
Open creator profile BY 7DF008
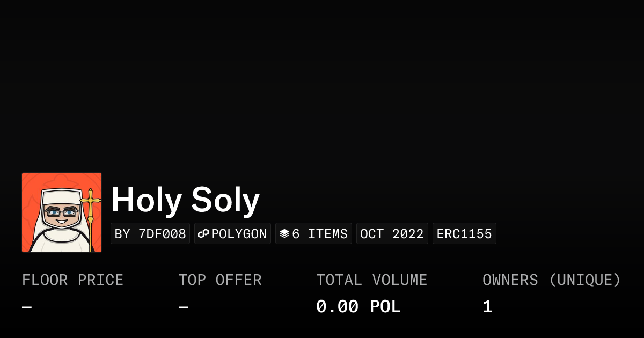(x=150, y=234)
